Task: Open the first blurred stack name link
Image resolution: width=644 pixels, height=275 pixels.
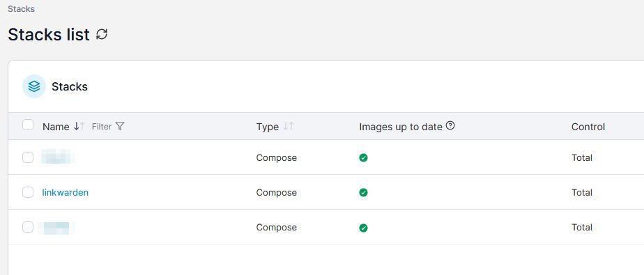Action: coord(57,157)
